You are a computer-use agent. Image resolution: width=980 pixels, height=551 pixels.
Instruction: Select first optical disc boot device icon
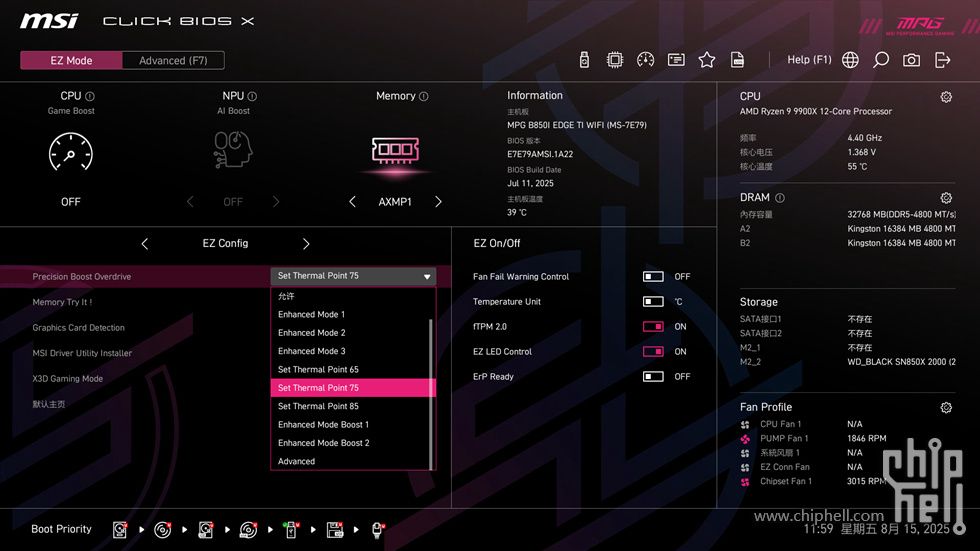(x=162, y=530)
